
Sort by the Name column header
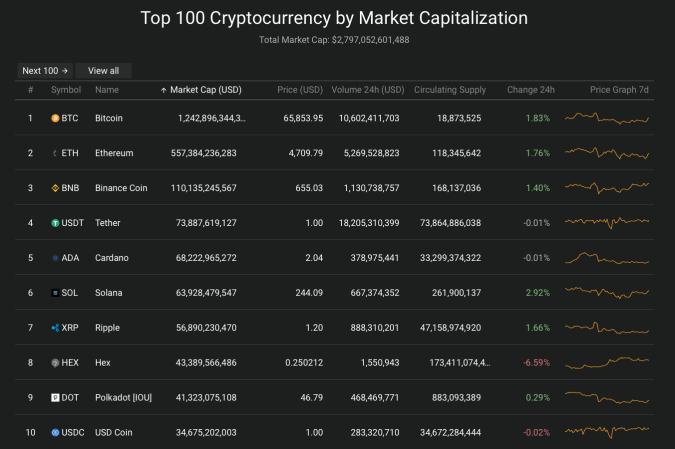[x=107, y=90]
